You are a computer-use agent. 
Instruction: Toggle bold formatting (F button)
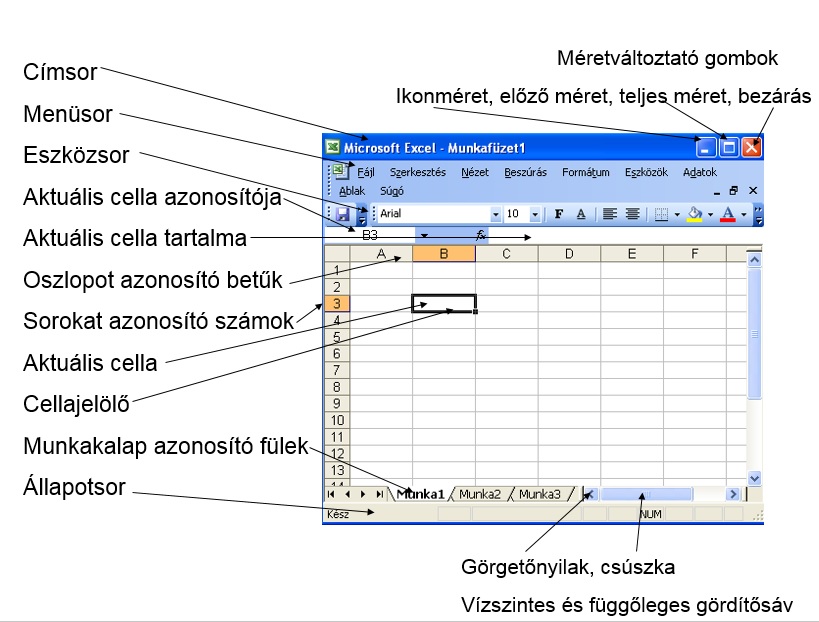tap(559, 214)
